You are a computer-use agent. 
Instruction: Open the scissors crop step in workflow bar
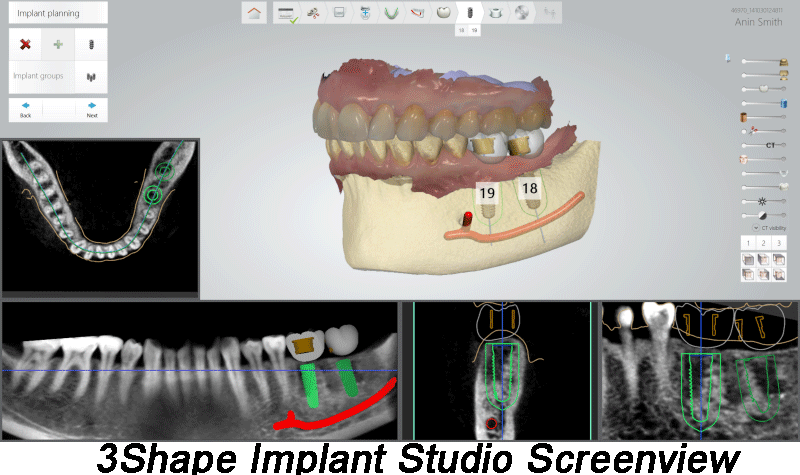tap(313, 13)
